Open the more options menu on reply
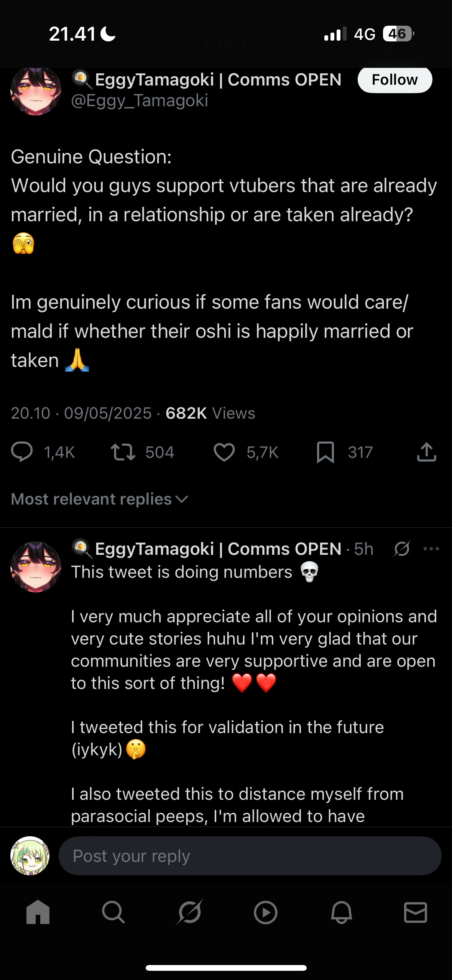 (431, 549)
